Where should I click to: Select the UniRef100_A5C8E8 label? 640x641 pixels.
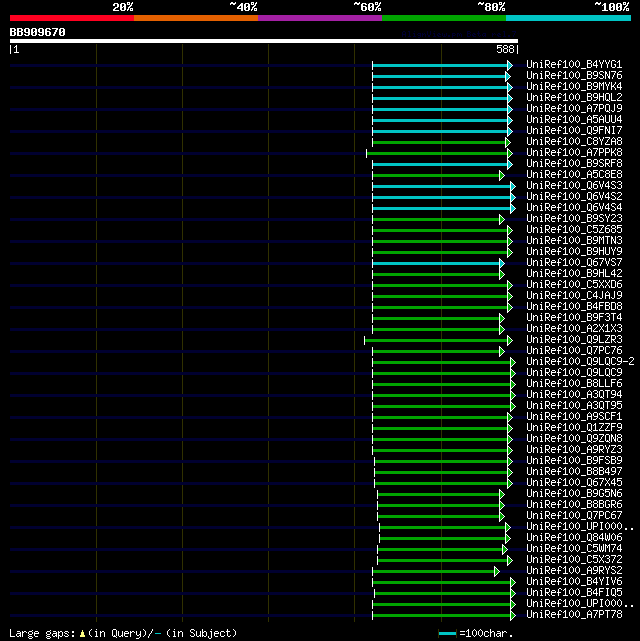pos(574,175)
